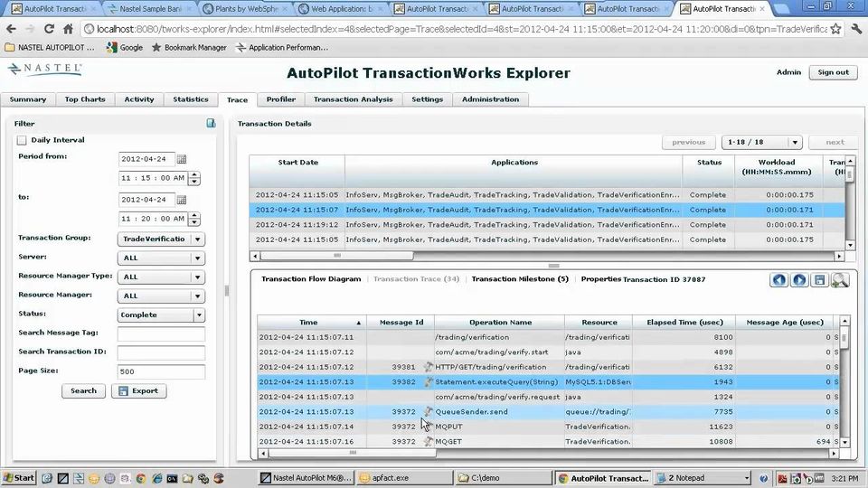This screenshot has height=488, width=868.
Task: Click the Windows Start button
Action: coord(19,478)
